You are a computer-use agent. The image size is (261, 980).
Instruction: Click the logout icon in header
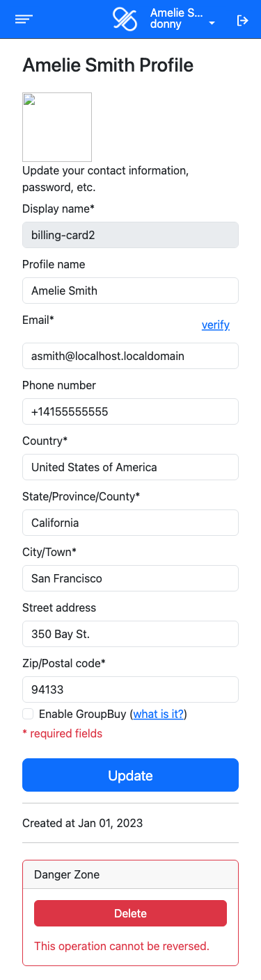(x=243, y=20)
